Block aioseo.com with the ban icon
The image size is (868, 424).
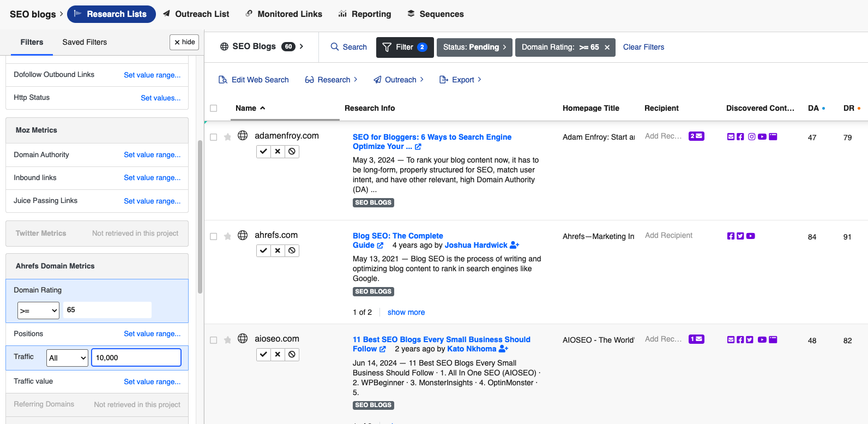tap(292, 354)
